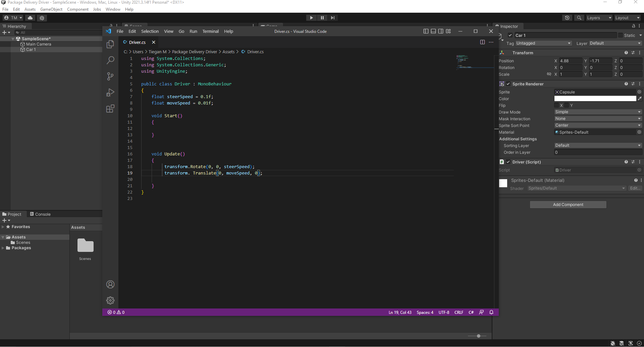Image resolution: width=644 pixels, height=347 pixels.
Task: Open Unity cloud services
Action: (x=30, y=18)
